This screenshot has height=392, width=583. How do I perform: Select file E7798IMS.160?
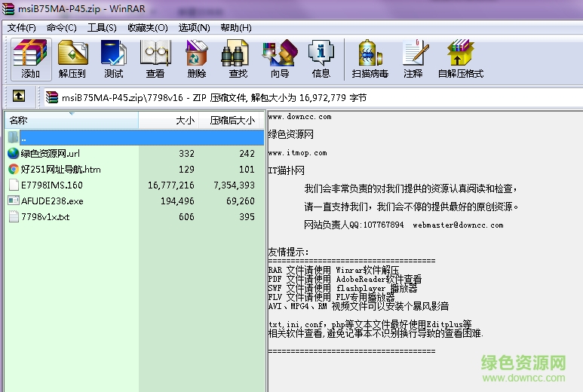pyautogui.click(x=52, y=185)
